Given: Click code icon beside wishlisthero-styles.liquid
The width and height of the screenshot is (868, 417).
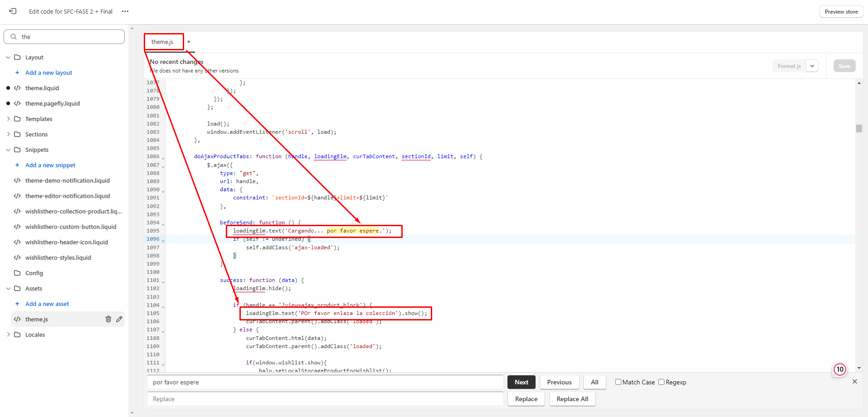Looking at the screenshot, I should (17, 257).
